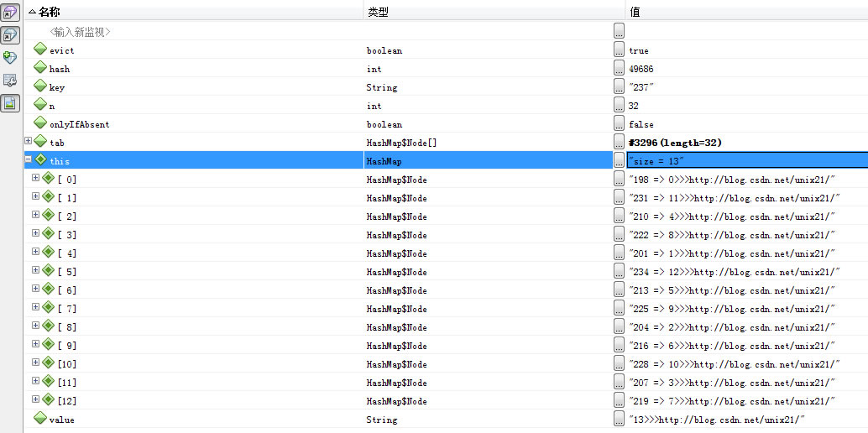The height and width of the screenshot is (433, 868).
Task: Select the value variable name
Action: (x=61, y=420)
